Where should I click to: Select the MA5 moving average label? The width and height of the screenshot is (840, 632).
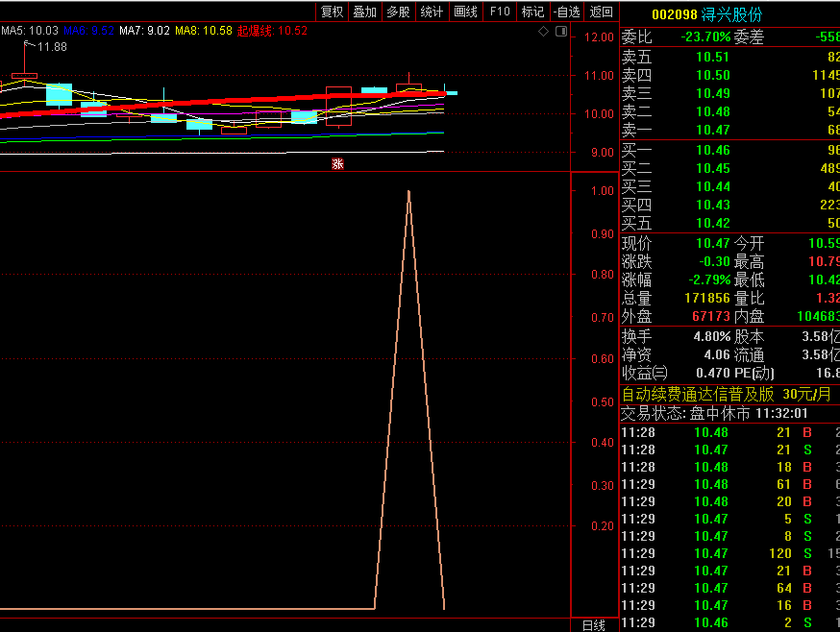point(30,31)
